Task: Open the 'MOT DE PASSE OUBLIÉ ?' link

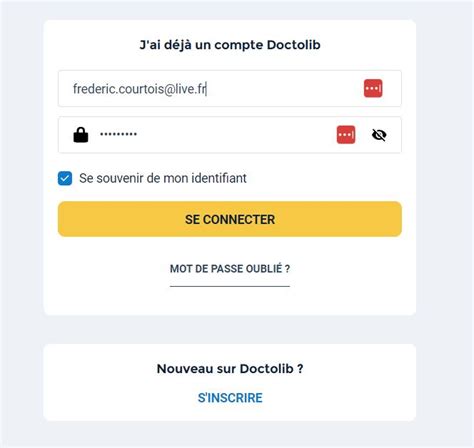Action: point(230,269)
